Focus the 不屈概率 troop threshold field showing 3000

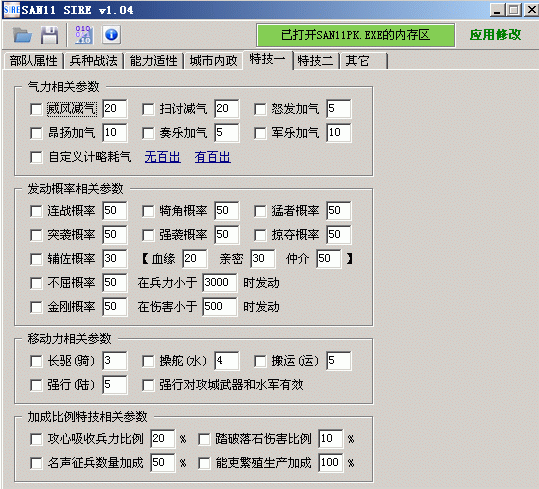219,282
